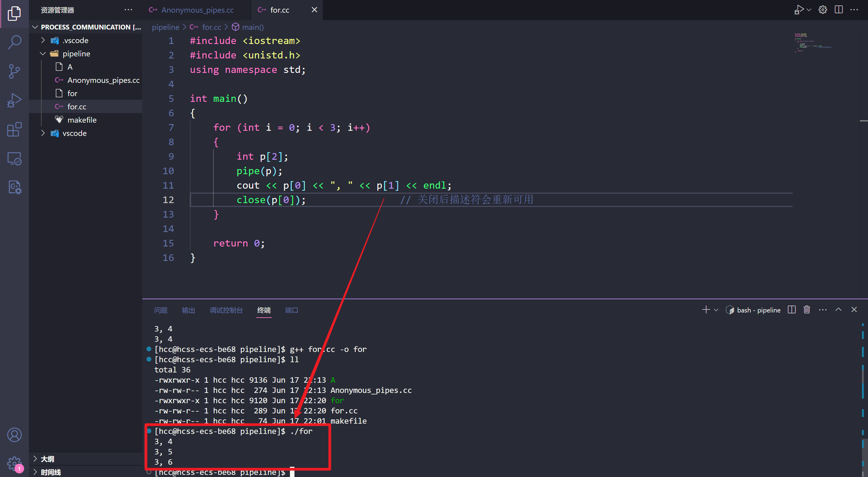Open the Search view in activity bar

[x=14, y=42]
